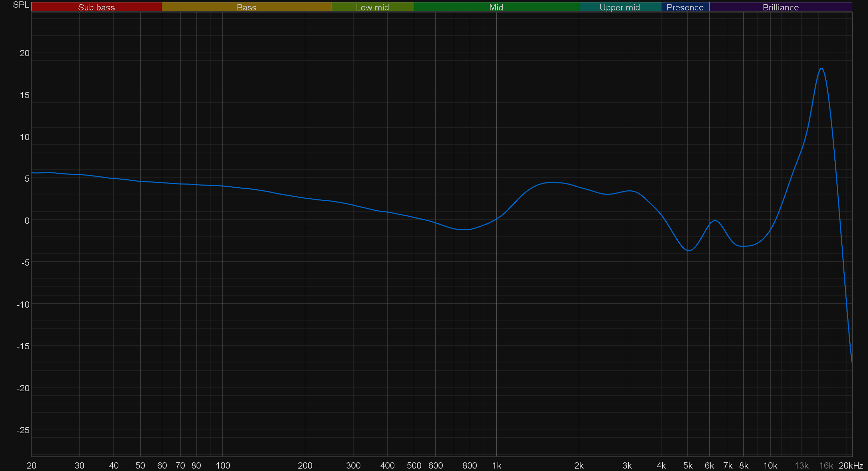Click the 10k frequency axis label
The width and height of the screenshot is (868, 471).
coord(770,465)
